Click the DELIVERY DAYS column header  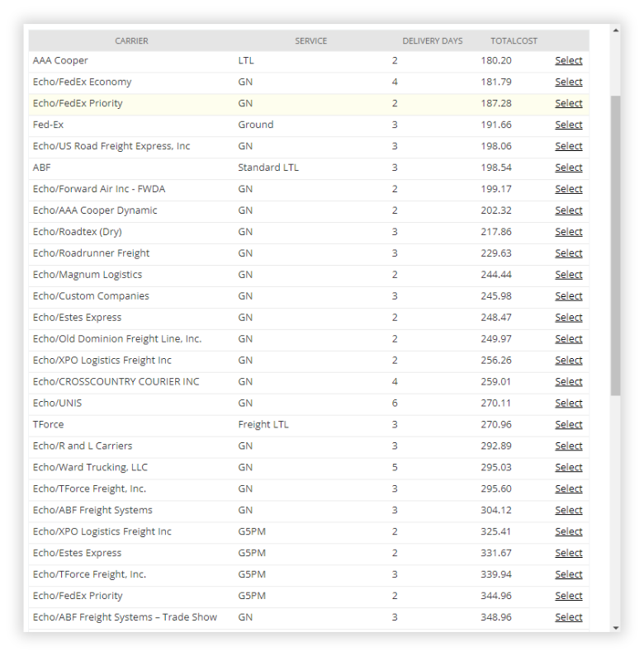click(x=433, y=41)
